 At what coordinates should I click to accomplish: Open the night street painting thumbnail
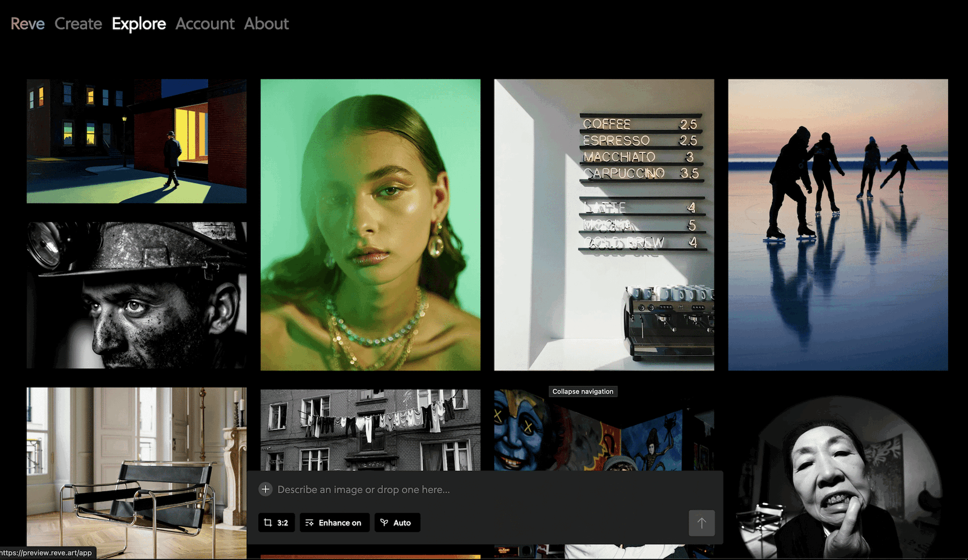[x=136, y=141]
